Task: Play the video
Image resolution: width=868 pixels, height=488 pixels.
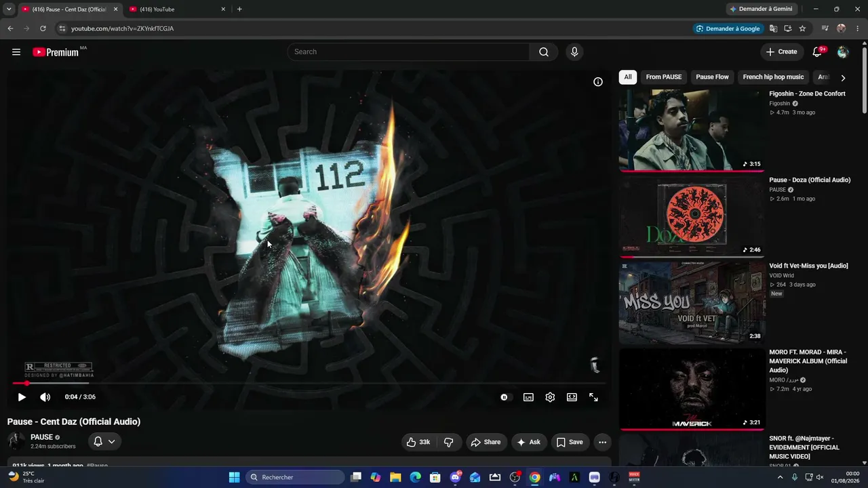Action: (x=22, y=397)
